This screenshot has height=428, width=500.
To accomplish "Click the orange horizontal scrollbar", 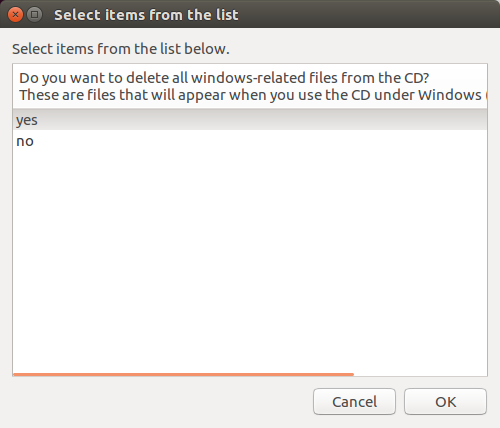I will pos(183,374).
